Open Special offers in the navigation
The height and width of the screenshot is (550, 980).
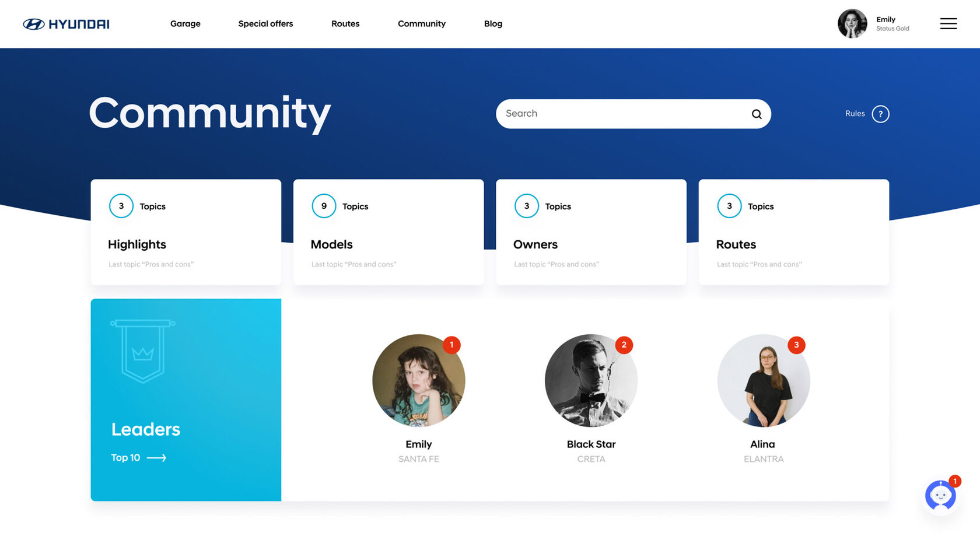(265, 24)
